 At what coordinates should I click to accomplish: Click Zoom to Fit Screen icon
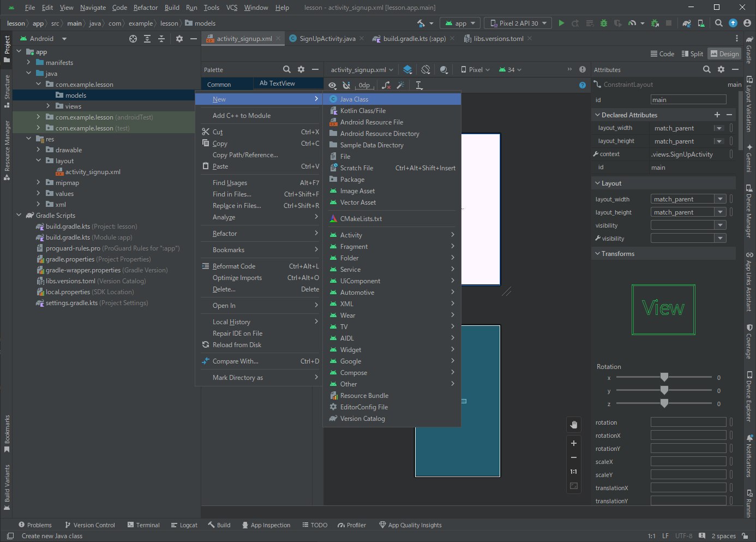click(574, 486)
